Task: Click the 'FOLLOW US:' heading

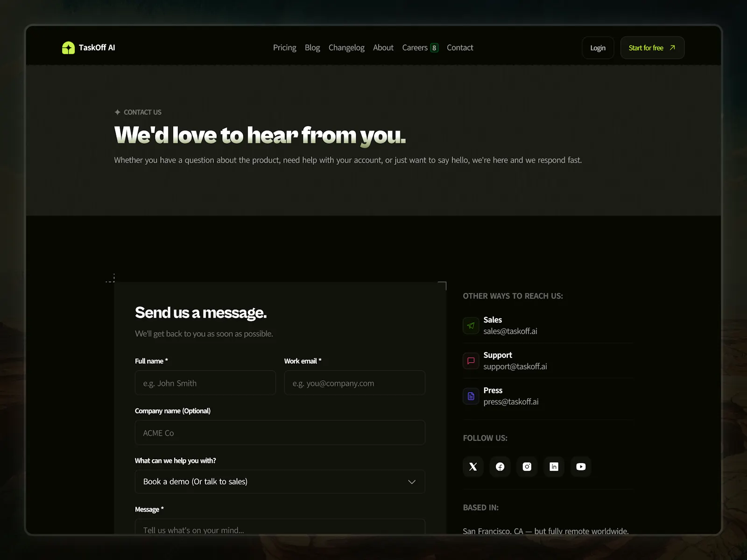Action: [x=485, y=438]
